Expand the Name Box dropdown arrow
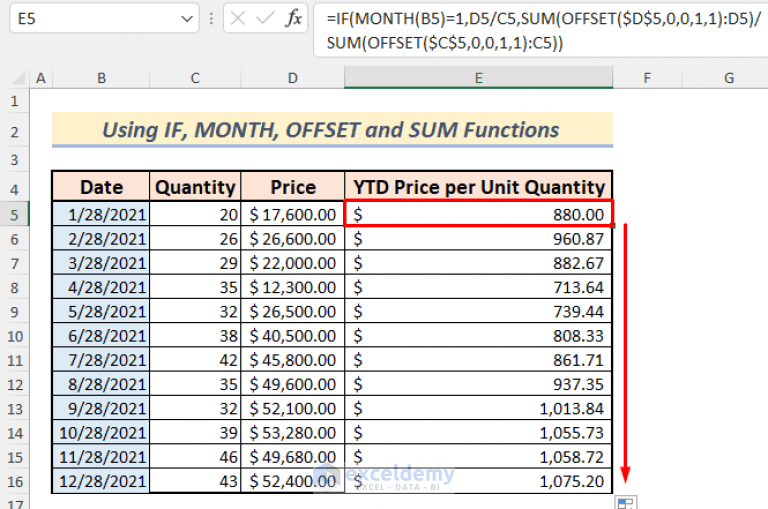 pos(187,19)
